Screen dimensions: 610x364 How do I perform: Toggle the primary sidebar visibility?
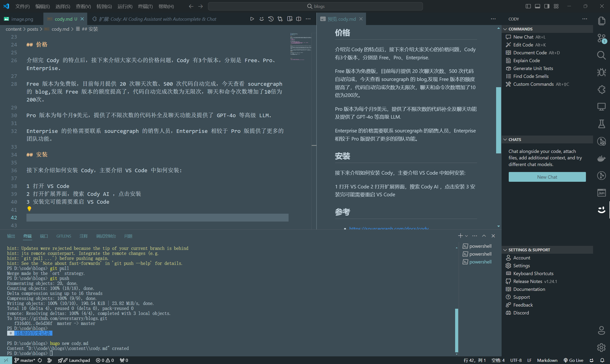(528, 6)
